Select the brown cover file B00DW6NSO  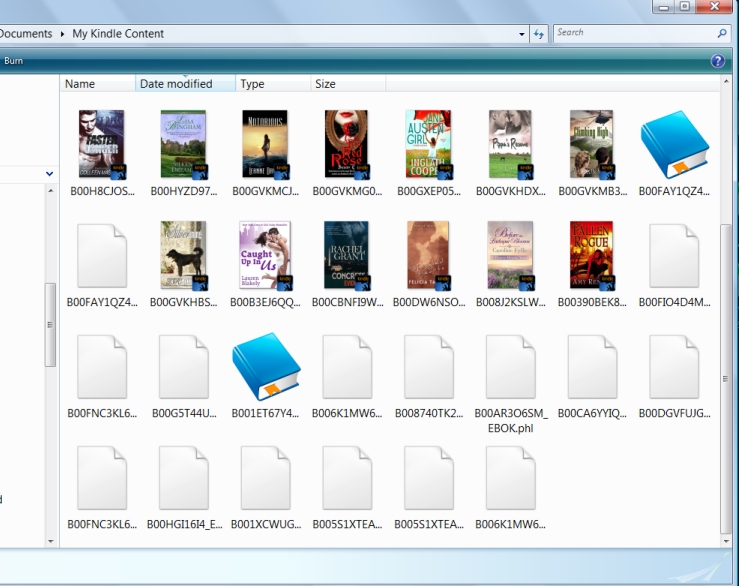pos(429,264)
